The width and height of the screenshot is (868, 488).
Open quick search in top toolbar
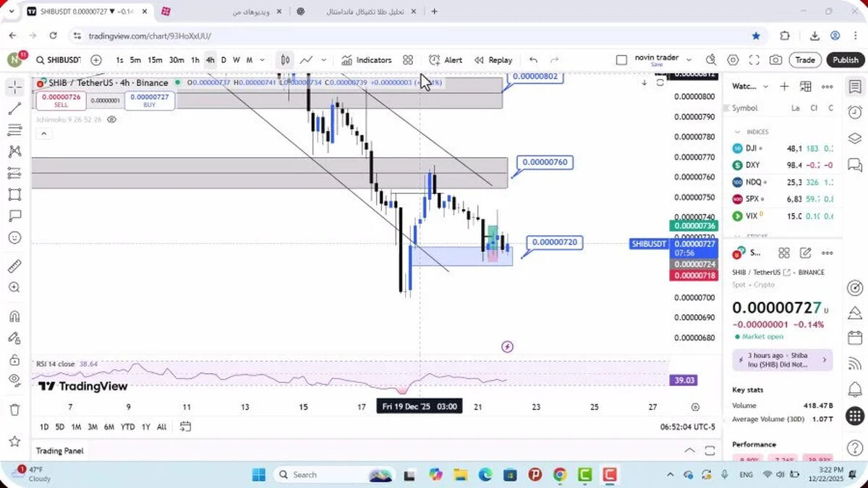711,60
